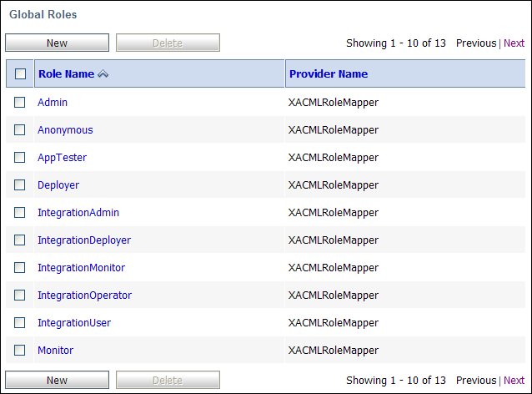
Task: Check the Deployer role checkbox
Action: (20, 184)
